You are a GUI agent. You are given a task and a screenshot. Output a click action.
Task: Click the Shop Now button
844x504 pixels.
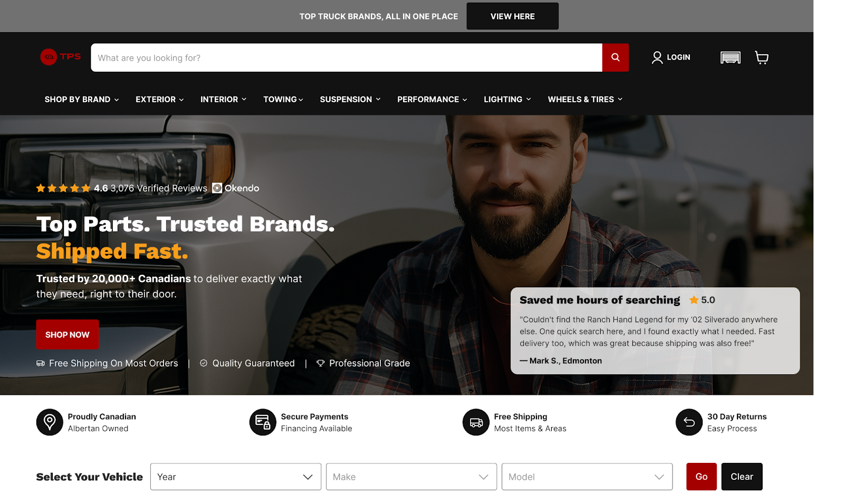68,335
